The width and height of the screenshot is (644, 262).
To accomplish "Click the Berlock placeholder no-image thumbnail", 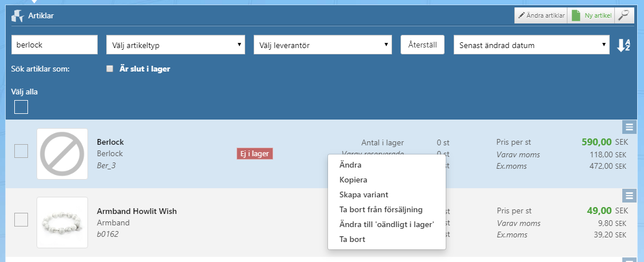I will click(x=62, y=154).
